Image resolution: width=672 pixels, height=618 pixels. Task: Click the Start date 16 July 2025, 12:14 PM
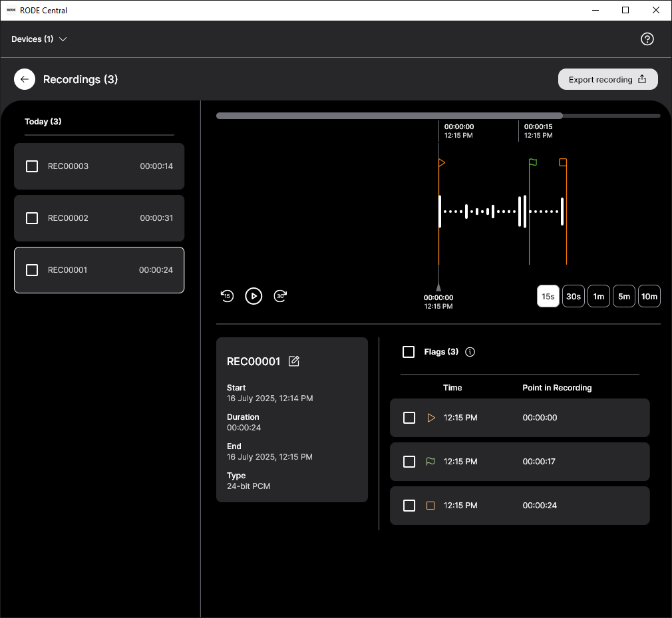click(x=269, y=398)
